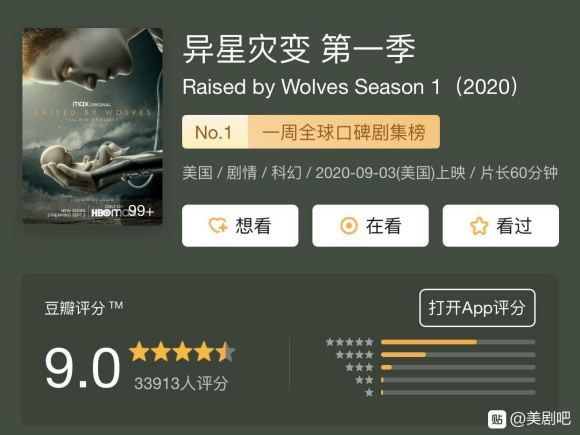
Task: Open the 33913人评分 ratings count
Action: [x=181, y=383]
